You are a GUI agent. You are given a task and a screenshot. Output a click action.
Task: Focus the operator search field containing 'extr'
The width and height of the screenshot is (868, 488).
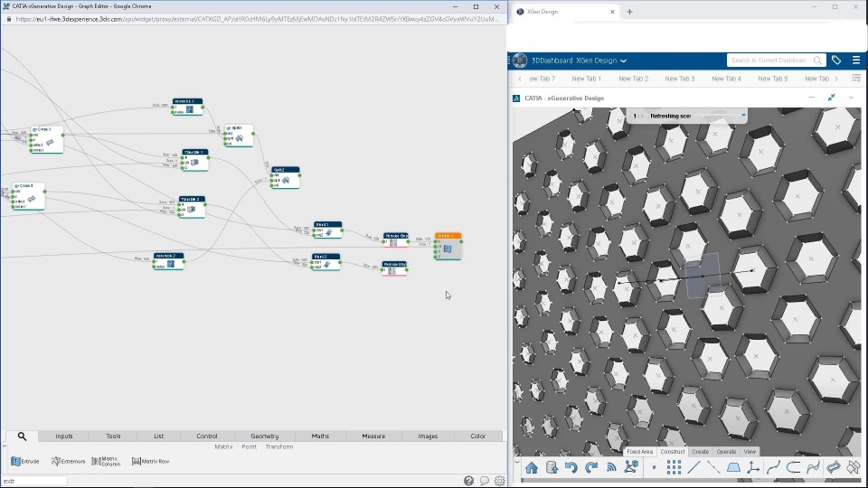[x=34, y=481]
